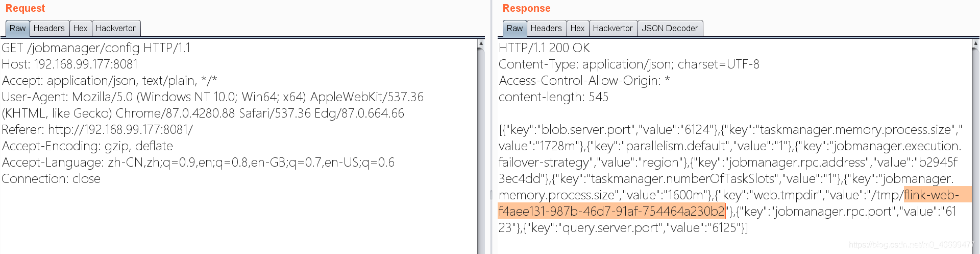The height and width of the screenshot is (254, 980).
Task: Switch to the response Headers tab
Action: (x=546, y=29)
